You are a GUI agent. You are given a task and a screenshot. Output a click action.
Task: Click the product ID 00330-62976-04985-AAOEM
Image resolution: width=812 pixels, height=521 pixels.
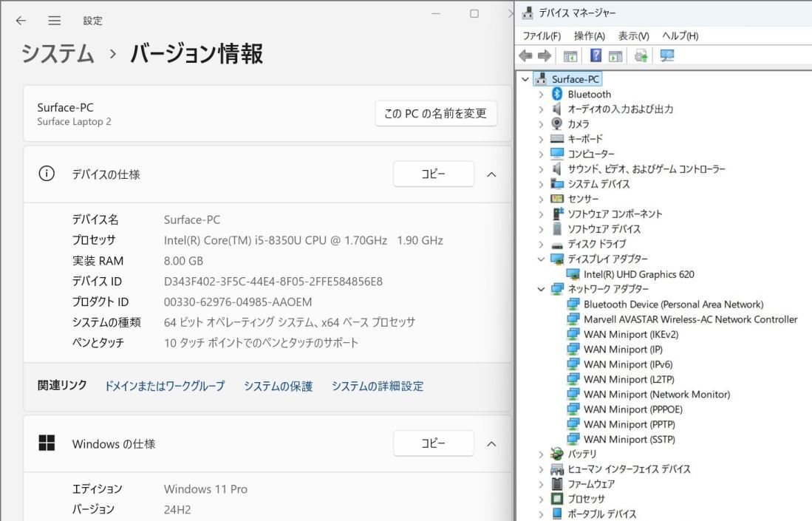tap(238, 302)
